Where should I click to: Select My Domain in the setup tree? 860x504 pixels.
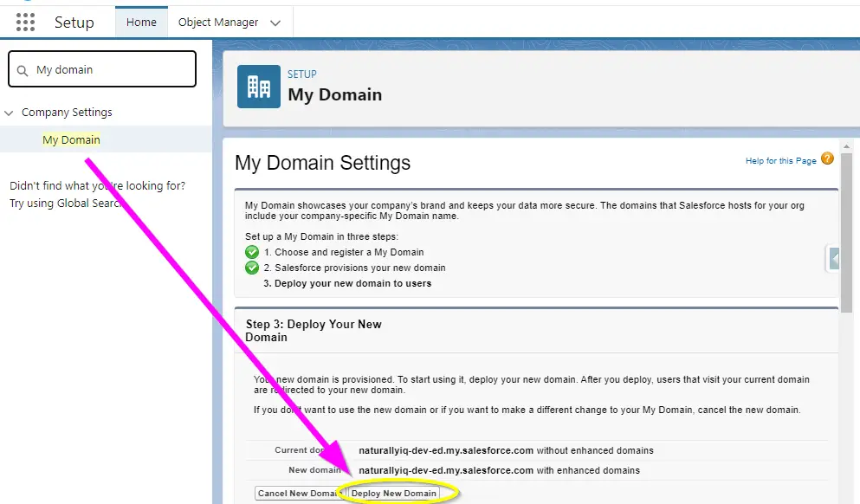point(71,139)
